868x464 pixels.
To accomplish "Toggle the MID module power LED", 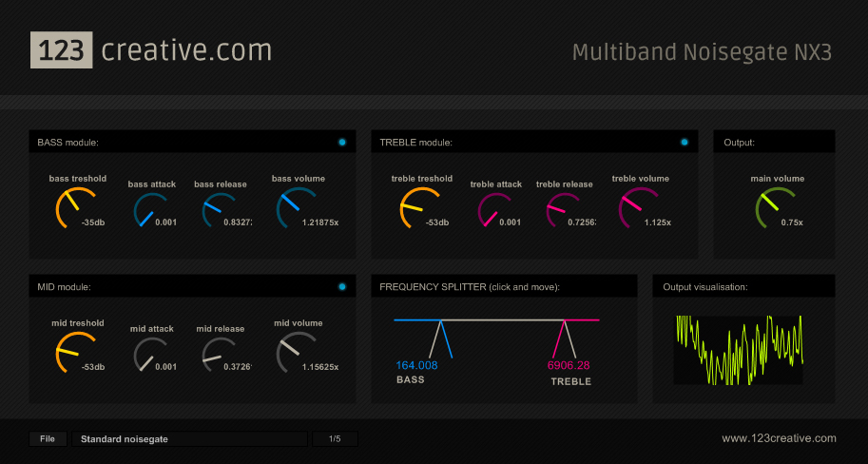I will (x=342, y=287).
